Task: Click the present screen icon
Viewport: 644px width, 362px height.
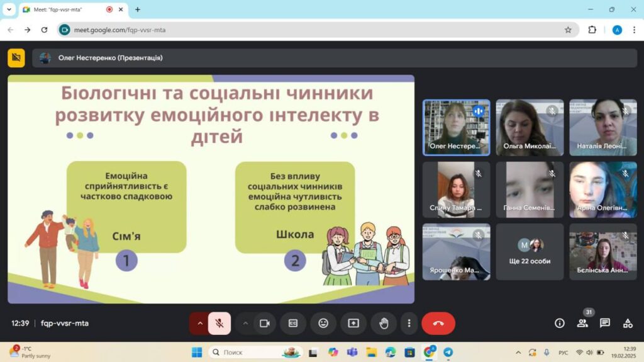Action: click(x=353, y=323)
